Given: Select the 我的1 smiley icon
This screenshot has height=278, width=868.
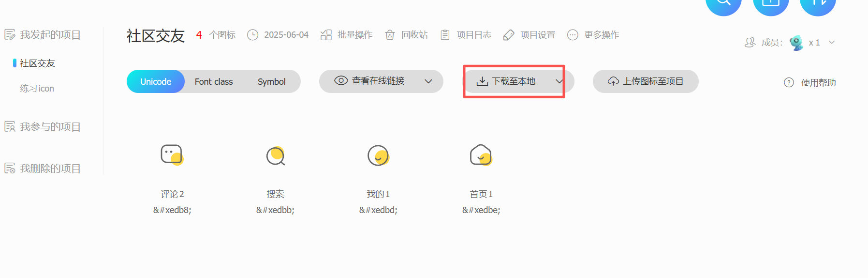Looking at the screenshot, I should (x=378, y=155).
